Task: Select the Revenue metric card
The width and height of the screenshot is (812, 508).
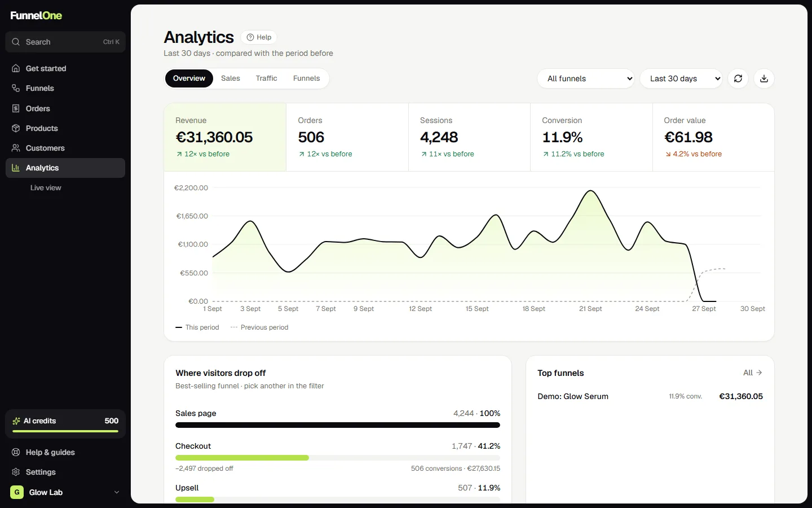Action: (225, 137)
